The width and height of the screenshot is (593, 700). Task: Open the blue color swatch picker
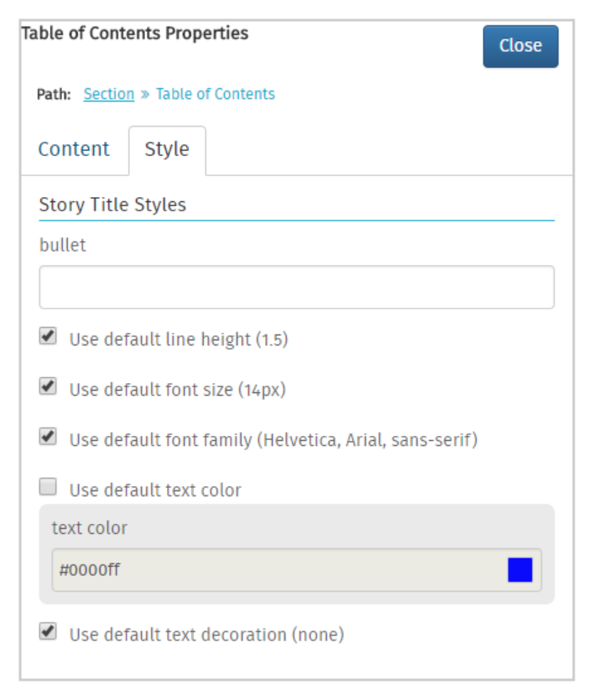point(520,570)
